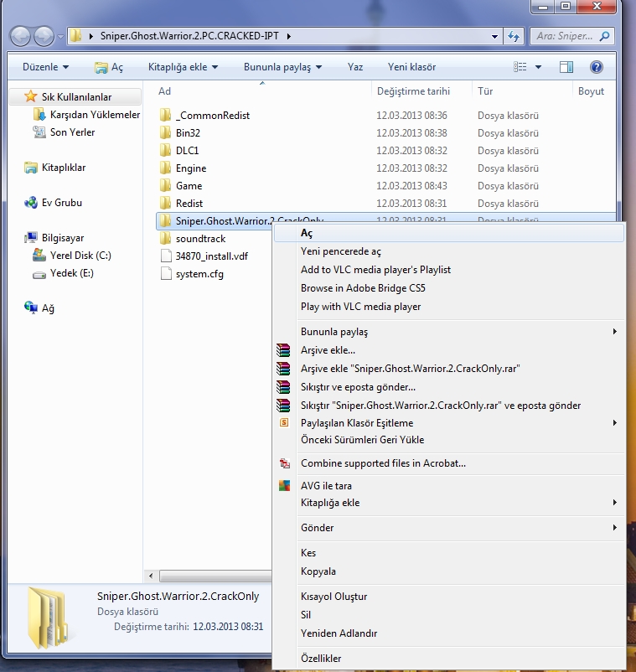The width and height of the screenshot is (636, 672).
Task: Click the Aç toolbar button
Action: click(x=109, y=67)
